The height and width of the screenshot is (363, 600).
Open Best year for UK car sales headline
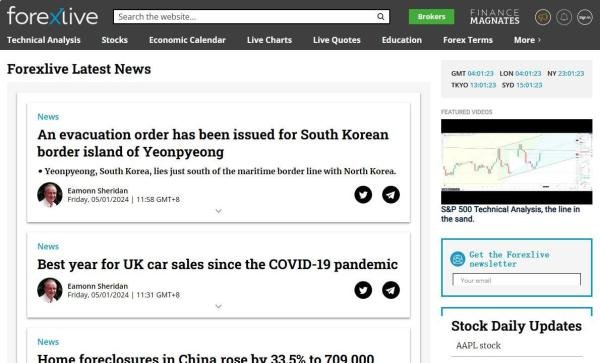tap(217, 264)
